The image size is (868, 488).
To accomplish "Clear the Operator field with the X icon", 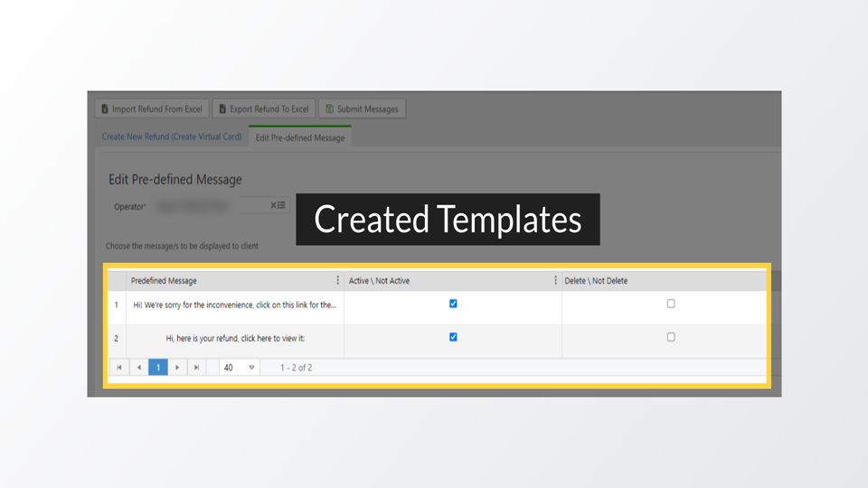I will click(x=273, y=205).
